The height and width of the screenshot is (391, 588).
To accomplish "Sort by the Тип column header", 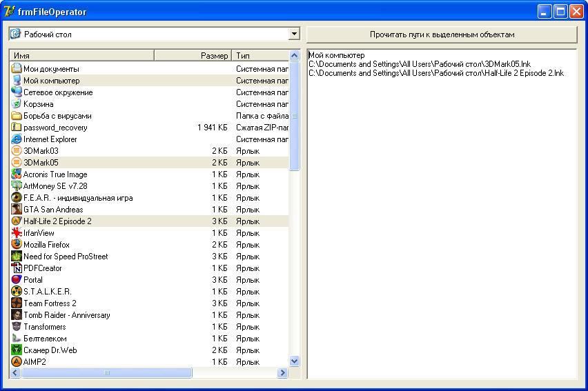I will click(x=260, y=55).
